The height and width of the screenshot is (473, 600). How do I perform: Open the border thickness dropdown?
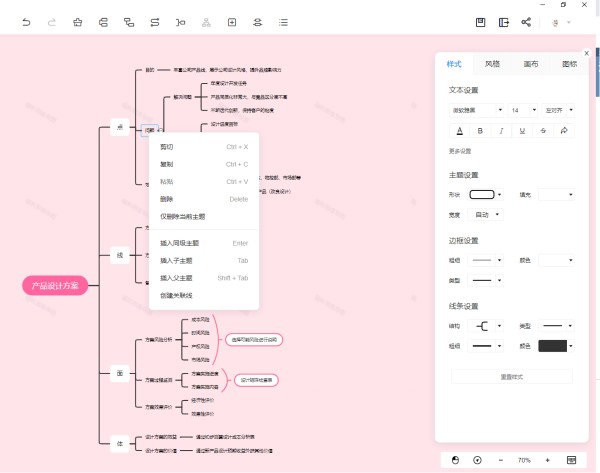486,260
